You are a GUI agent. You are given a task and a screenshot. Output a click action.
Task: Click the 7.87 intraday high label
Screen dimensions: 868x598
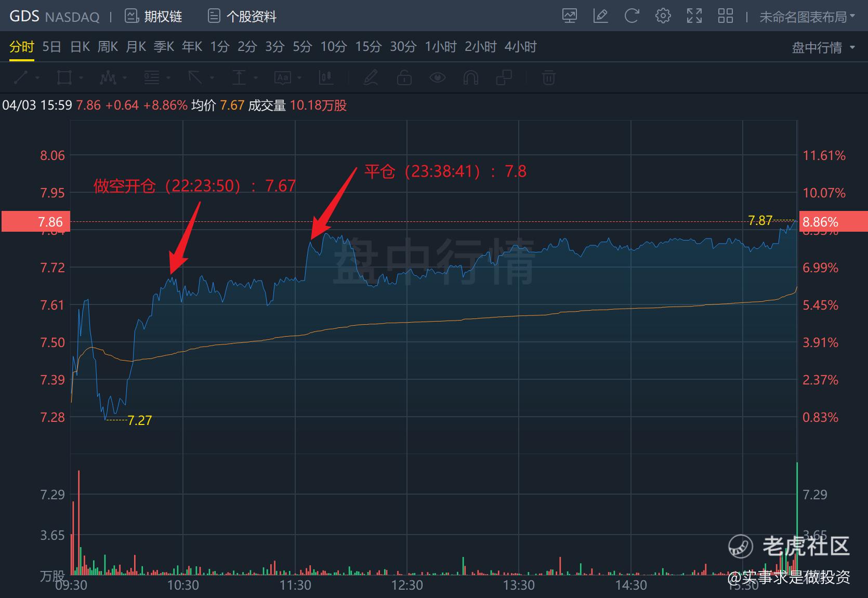point(760,220)
